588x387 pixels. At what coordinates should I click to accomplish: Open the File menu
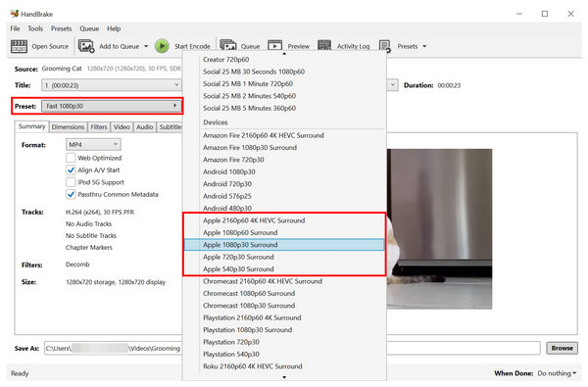coord(15,28)
